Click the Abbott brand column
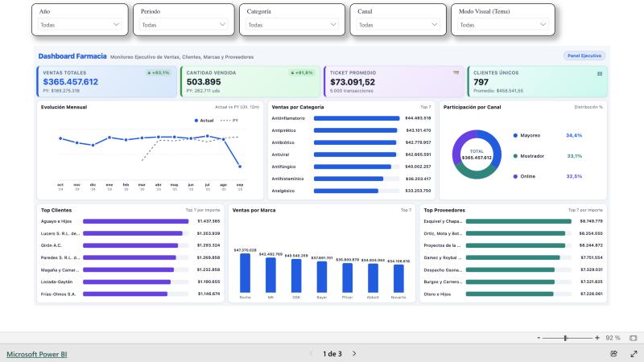 click(x=373, y=278)
